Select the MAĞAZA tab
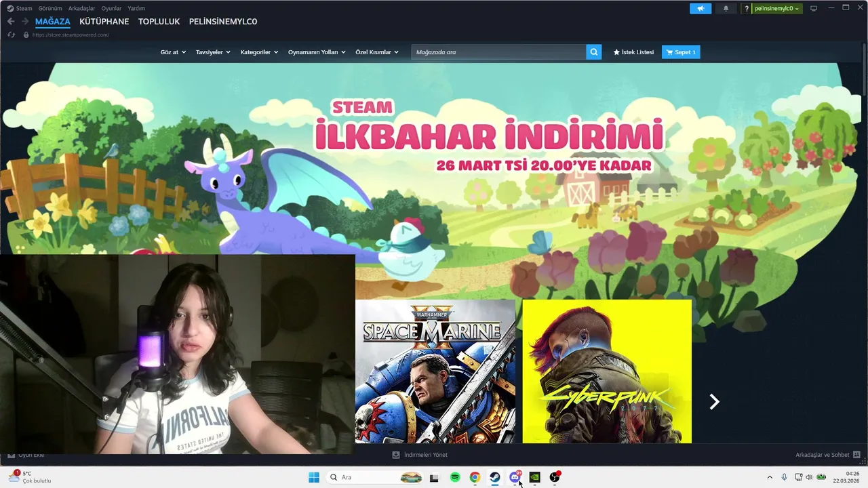Viewport: 868px width, 488px height. click(53, 22)
